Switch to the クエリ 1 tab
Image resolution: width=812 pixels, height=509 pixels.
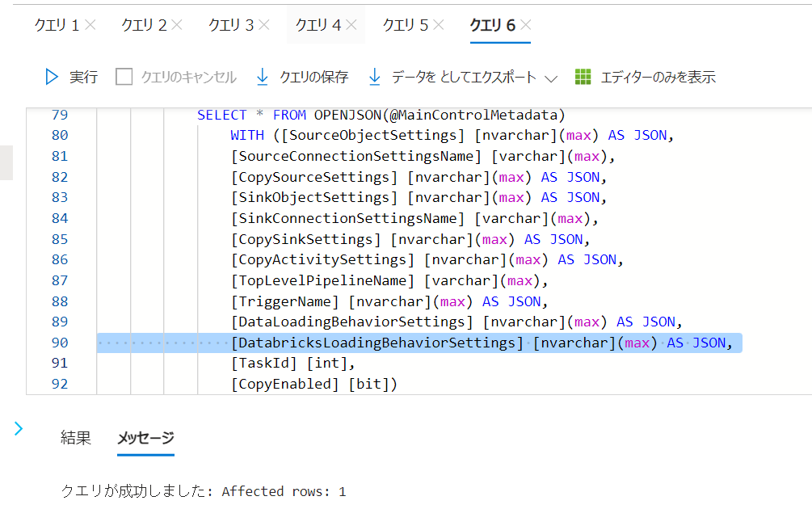coord(57,25)
